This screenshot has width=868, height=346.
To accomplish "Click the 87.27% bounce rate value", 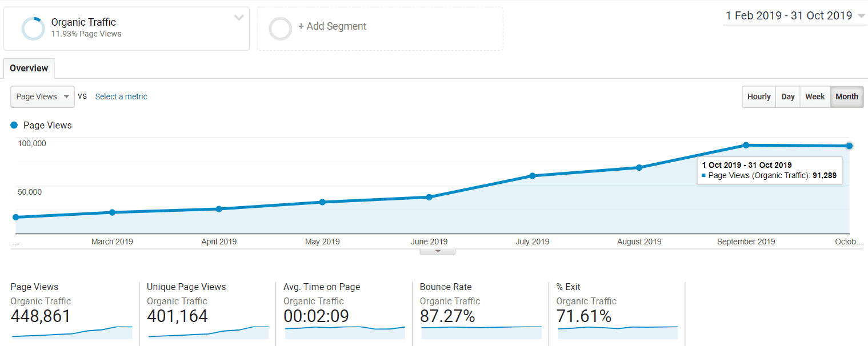I will 447,316.
